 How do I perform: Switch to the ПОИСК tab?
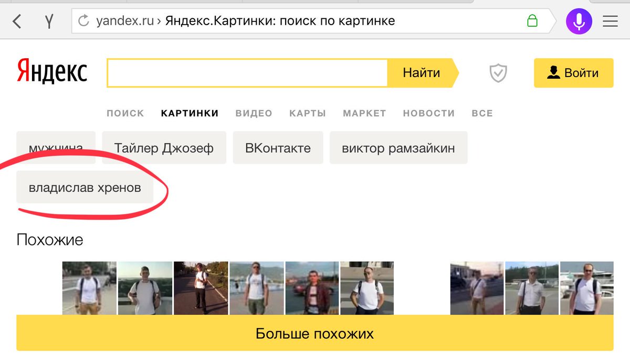tap(125, 113)
